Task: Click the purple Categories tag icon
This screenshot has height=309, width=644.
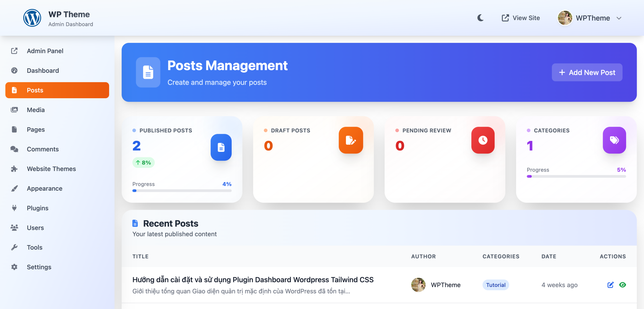Action: (614, 140)
